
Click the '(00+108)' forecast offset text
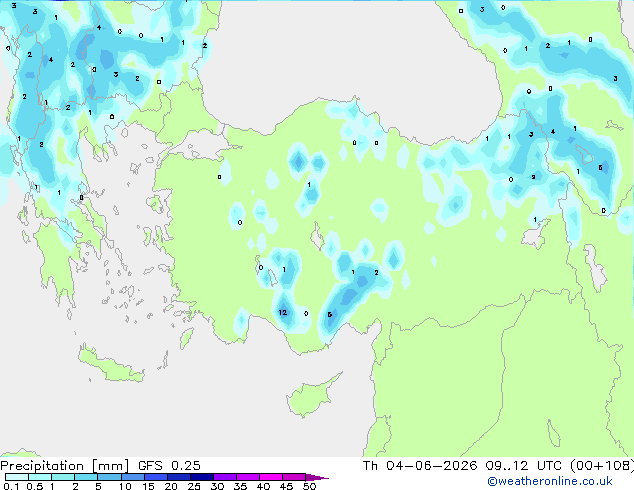(x=602, y=466)
